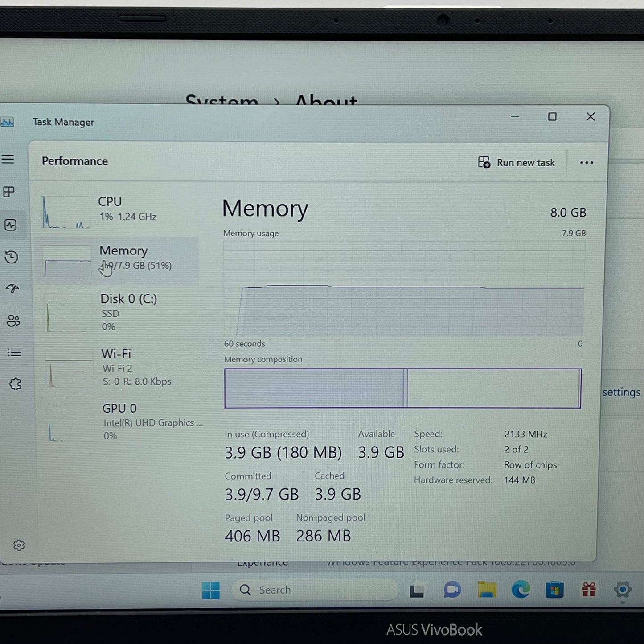Viewport: 644px width, 644px height.
Task: Click the Memory composition bar
Action: [x=403, y=388]
